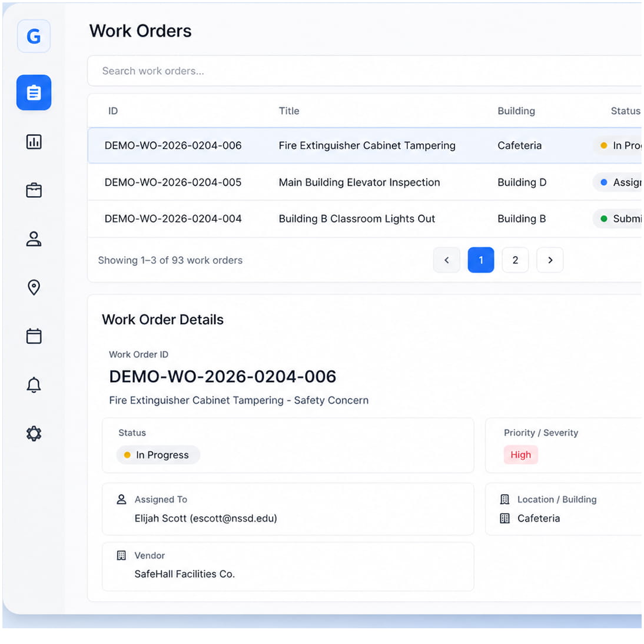Go to page 2 of work orders
This screenshot has height=644, width=644.
(516, 260)
